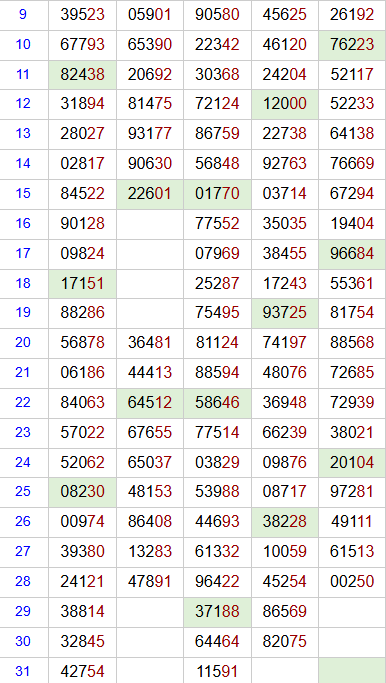386x683 pixels.
Task: Select number 10059
Action: (x=284, y=551)
